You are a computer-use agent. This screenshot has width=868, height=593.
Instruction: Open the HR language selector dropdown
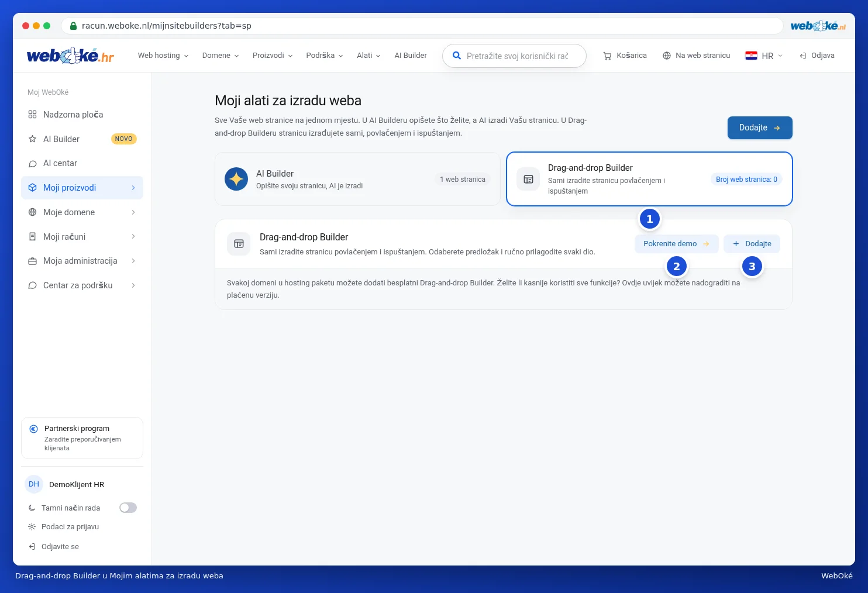764,56
